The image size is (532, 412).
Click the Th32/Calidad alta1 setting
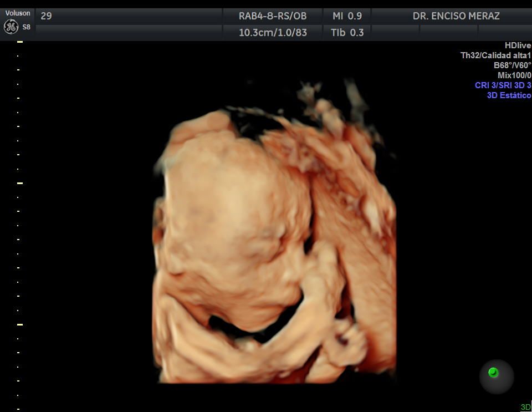(496, 55)
